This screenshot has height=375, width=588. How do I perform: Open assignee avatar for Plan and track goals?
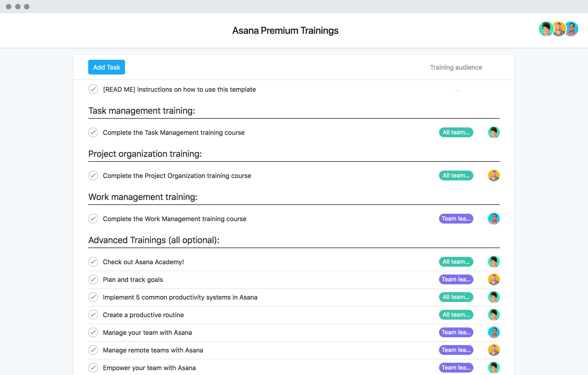[x=494, y=279]
